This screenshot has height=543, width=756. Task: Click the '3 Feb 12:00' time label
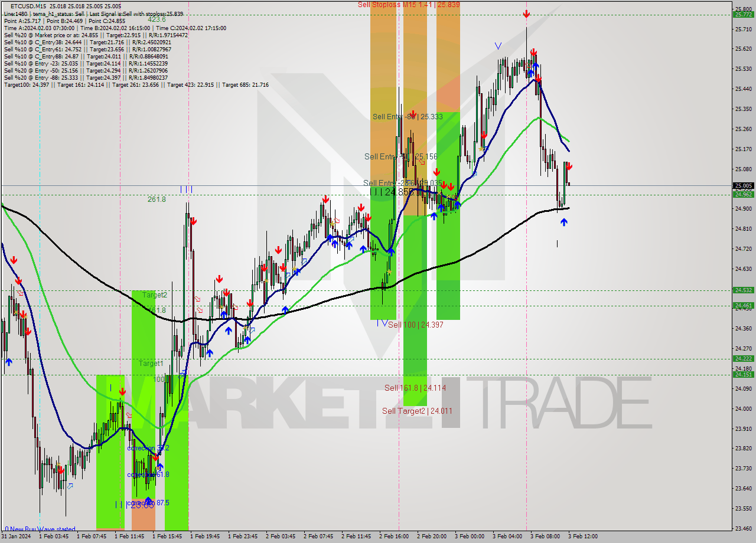pyautogui.click(x=583, y=537)
